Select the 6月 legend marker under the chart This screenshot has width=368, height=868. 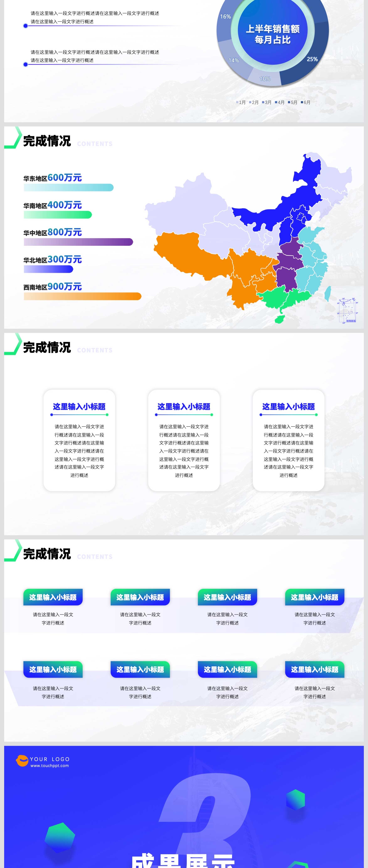tap(302, 102)
